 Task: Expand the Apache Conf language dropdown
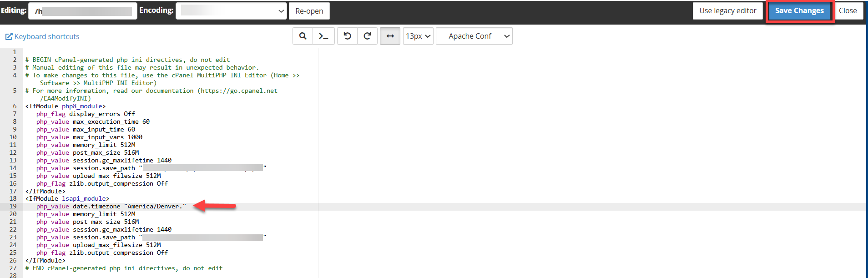click(x=474, y=36)
